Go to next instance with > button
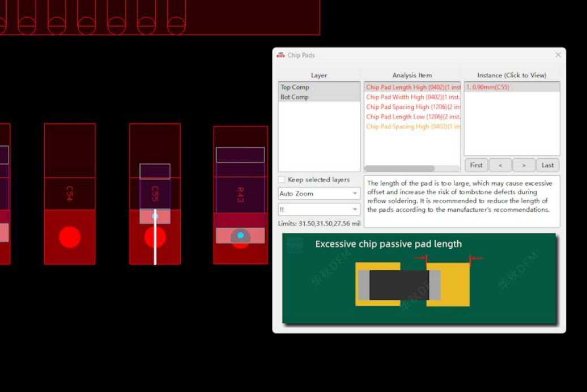Screen dimensions: 587x392 [x=524, y=165]
